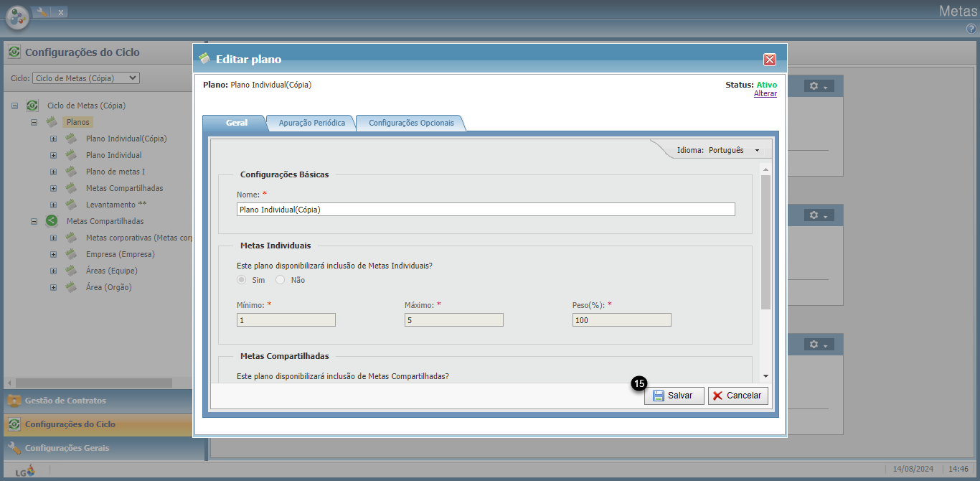The height and width of the screenshot is (481, 980).
Task: Select the Sim radio button
Action: 242,280
